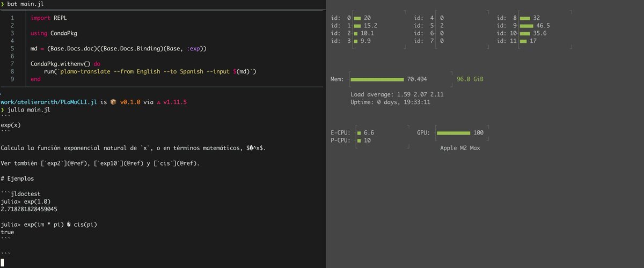Click the CPU id 9 usage bar

(x=526, y=25)
